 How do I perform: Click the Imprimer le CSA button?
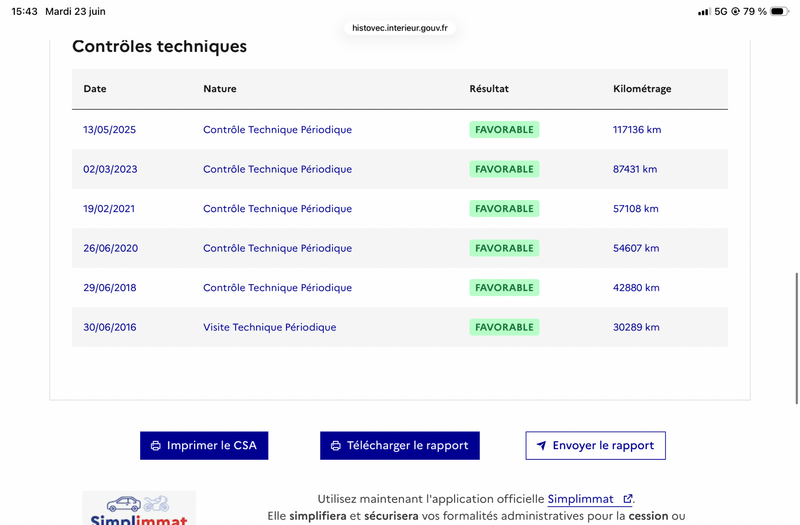(204, 445)
